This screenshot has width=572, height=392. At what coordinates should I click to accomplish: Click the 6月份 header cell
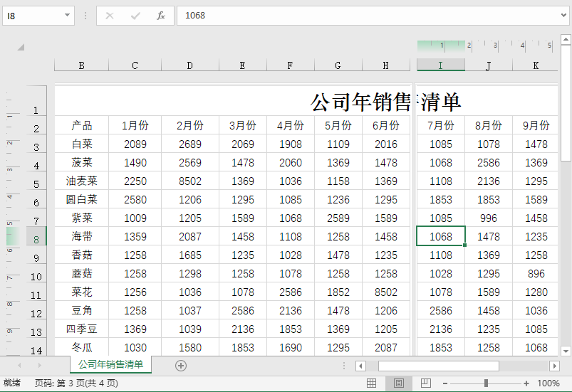pos(386,125)
